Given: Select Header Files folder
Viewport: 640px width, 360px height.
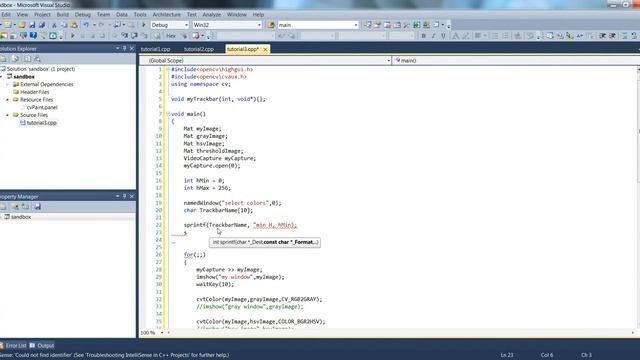Looking at the screenshot, I should tap(35, 92).
